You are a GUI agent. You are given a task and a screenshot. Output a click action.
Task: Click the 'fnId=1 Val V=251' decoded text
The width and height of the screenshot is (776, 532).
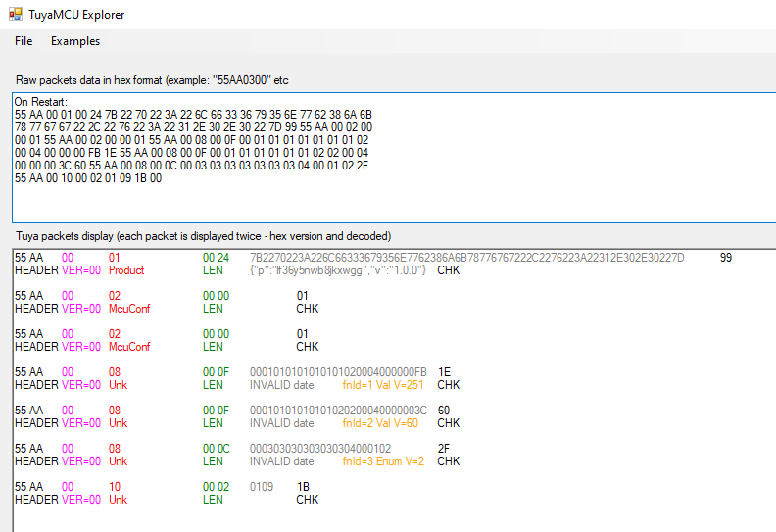[383, 384]
